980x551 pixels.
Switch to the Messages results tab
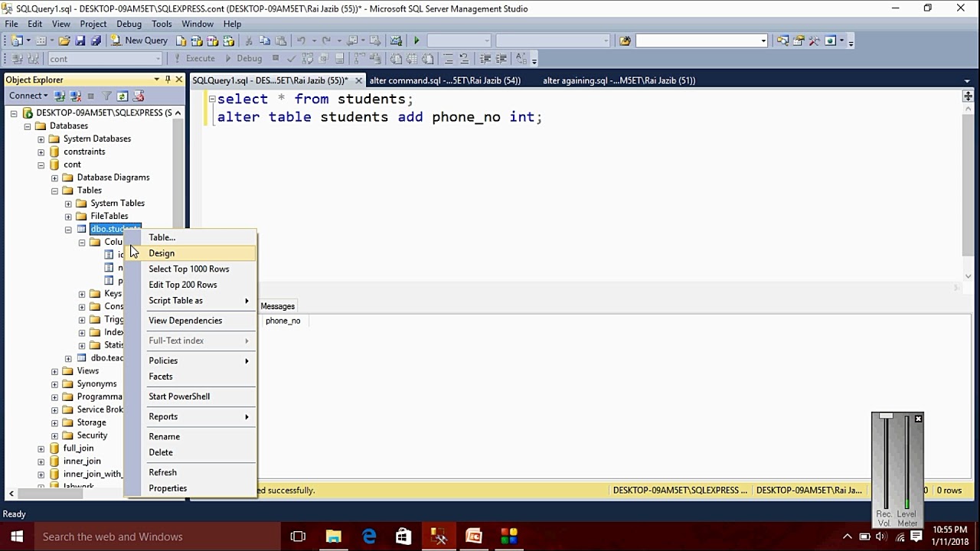(x=277, y=306)
